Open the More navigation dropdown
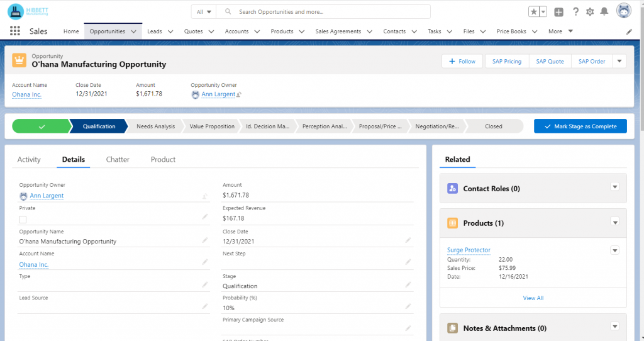The width and height of the screenshot is (644, 341). [560, 31]
